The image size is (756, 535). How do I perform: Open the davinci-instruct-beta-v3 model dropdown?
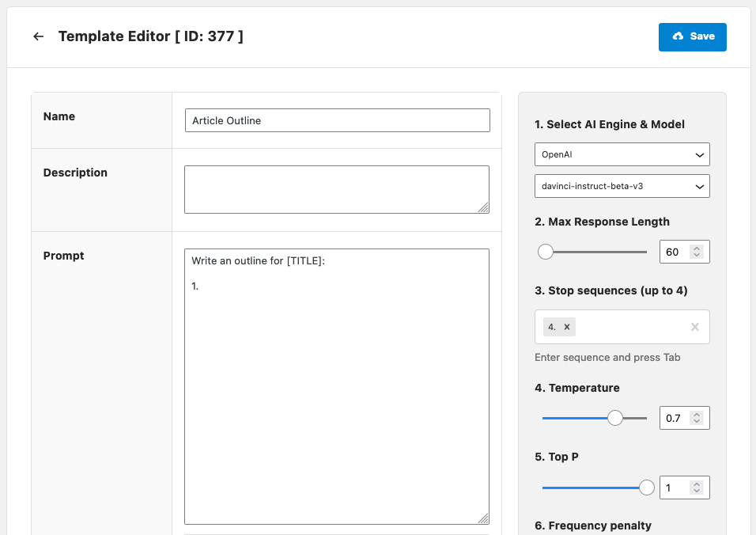pos(622,186)
